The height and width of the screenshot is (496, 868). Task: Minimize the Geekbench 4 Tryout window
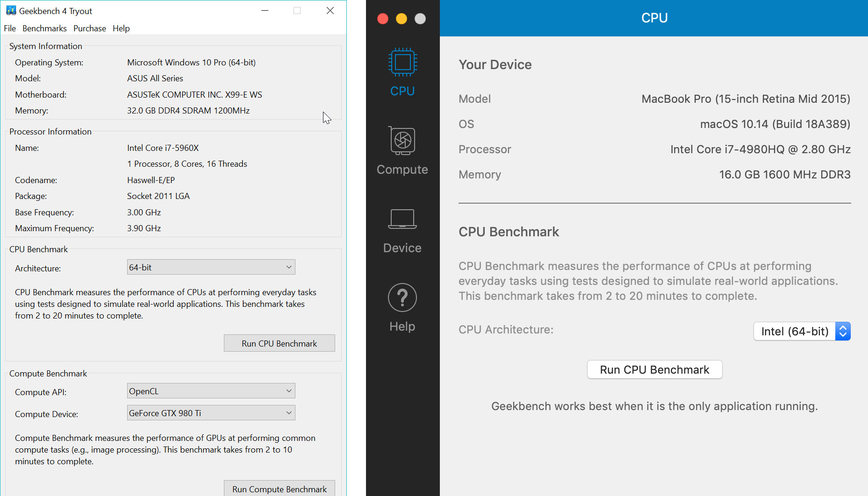[265, 11]
